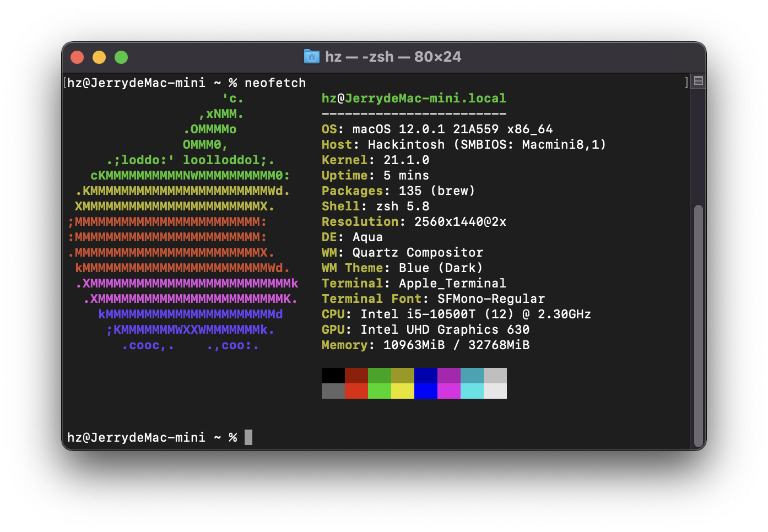Click the green ASCII logo line ',xNMM.'
The height and width of the screenshot is (532, 768).
(221, 113)
